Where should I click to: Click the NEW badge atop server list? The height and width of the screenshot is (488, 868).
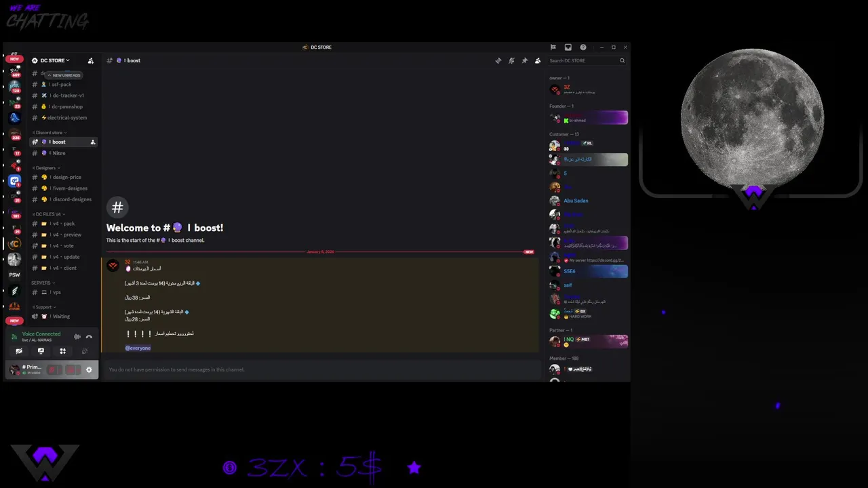point(14,59)
